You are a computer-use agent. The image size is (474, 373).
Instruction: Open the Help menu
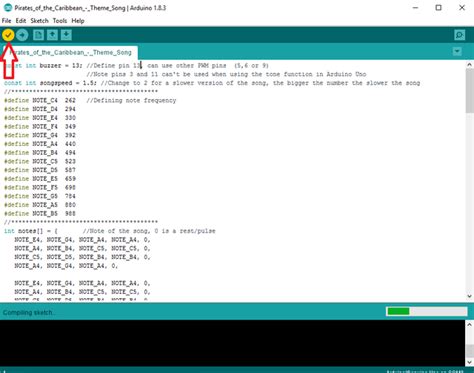[x=78, y=21]
